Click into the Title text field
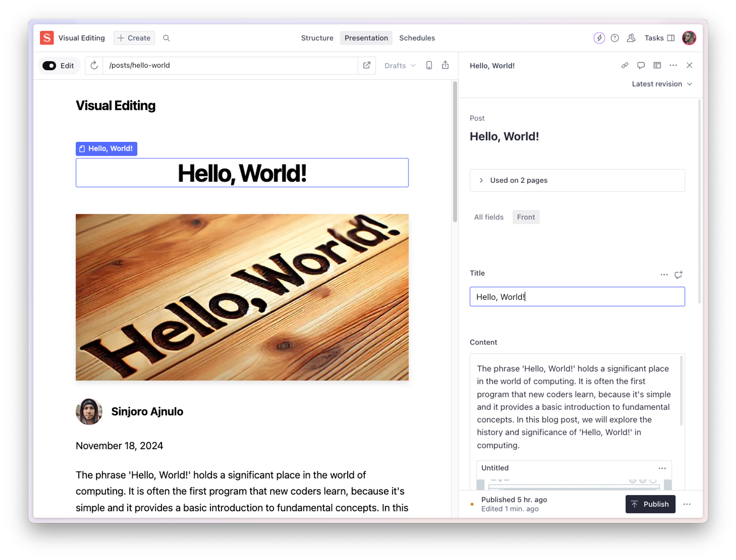 click(x=577, y=297)
